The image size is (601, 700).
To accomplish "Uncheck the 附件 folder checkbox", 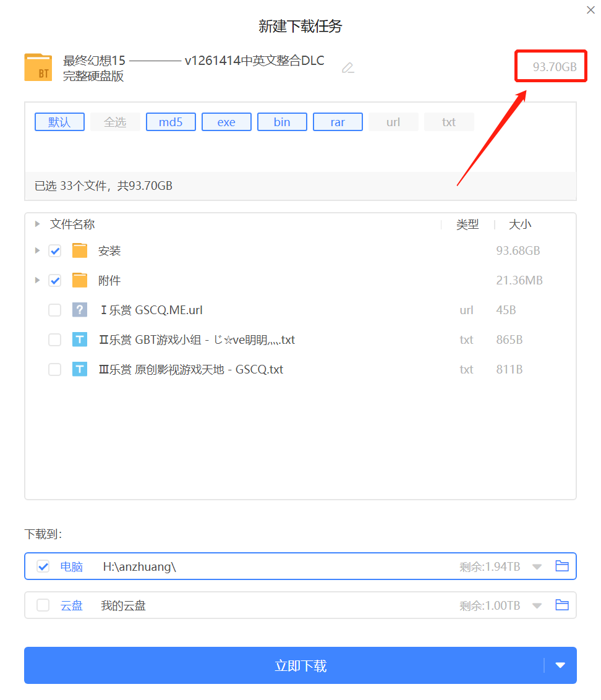I will [55, 280].
